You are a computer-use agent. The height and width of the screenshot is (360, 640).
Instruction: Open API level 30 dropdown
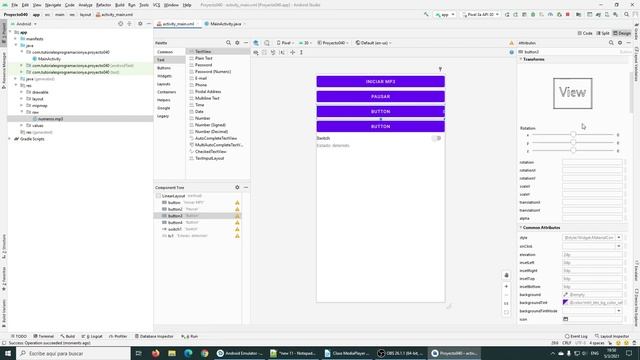pyautogui.click(x=305, y=43)
